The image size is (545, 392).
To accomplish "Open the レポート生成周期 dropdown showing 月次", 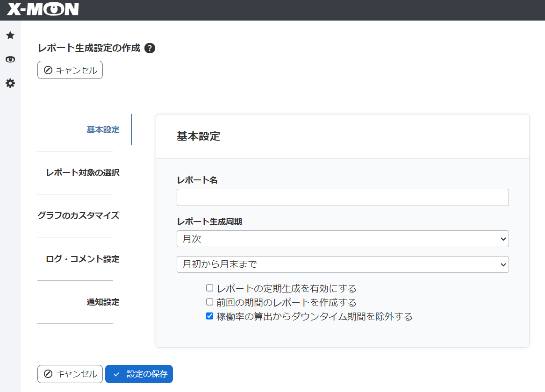I will (x=343, y=239).
